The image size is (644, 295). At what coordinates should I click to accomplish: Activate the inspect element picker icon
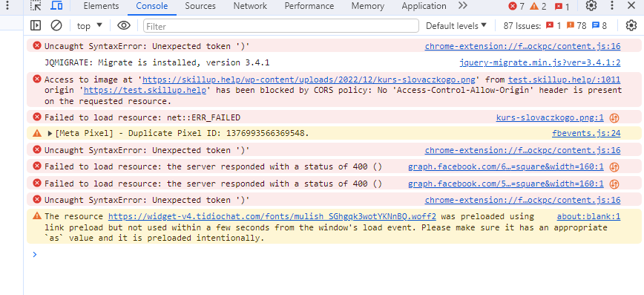[x=36, y=6]
